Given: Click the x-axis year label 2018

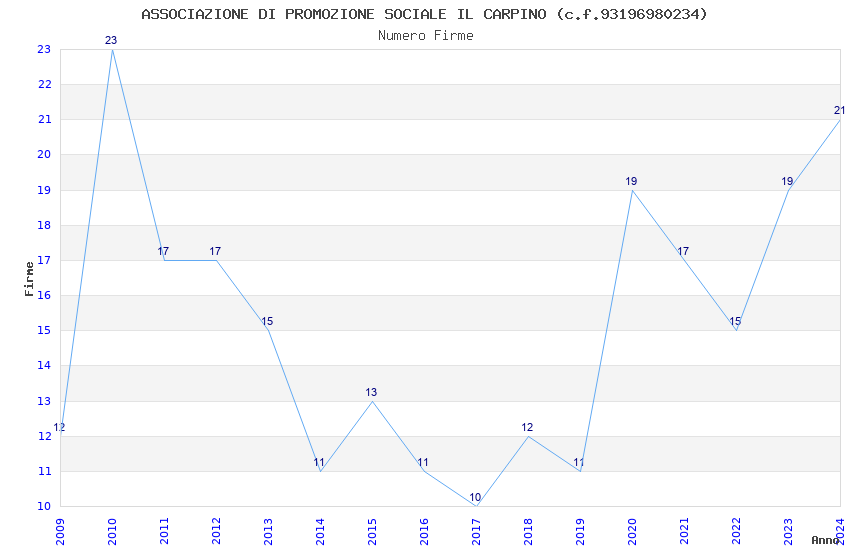Looking at the screenshot, I should [x=529, y=532].
